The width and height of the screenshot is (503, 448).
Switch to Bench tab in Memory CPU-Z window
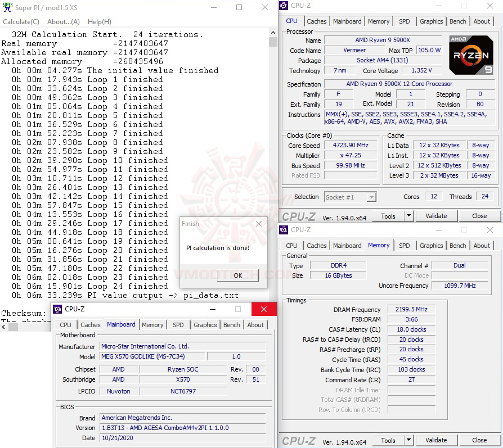tap(457, 246)
